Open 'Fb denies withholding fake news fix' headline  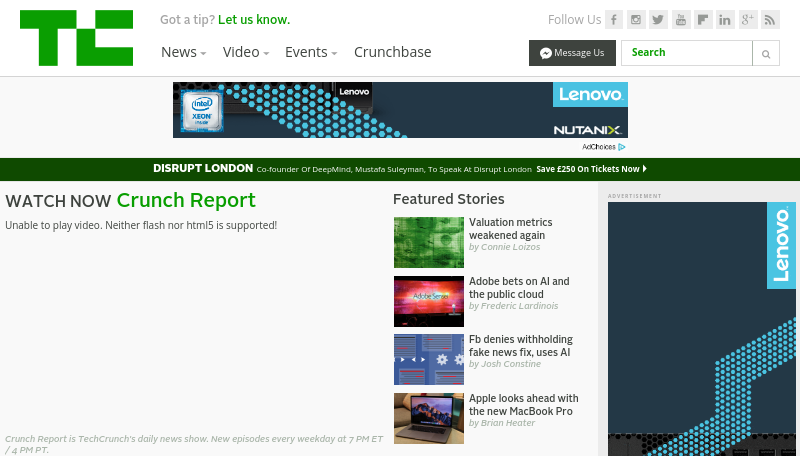click(x=520, y=346)
